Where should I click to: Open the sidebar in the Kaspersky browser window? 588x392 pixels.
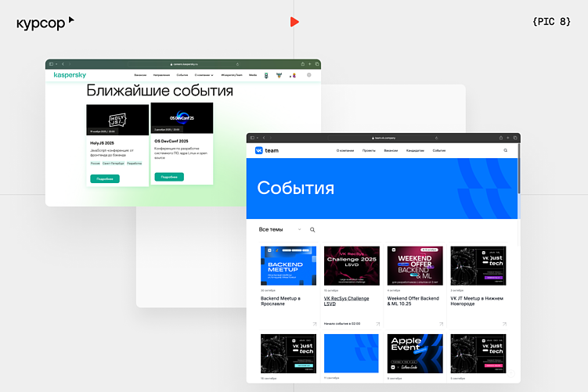[51, 64]
